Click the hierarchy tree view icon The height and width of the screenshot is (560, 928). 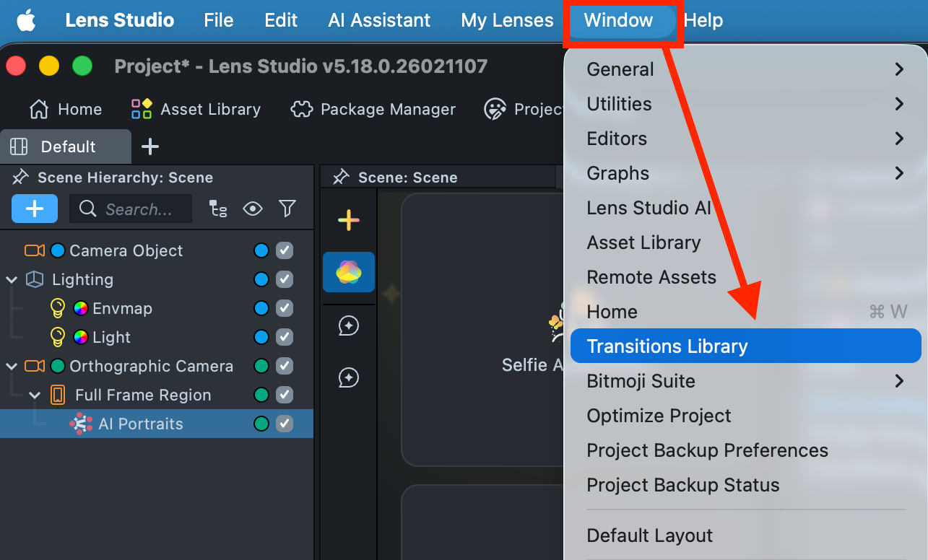click(218, 209)
